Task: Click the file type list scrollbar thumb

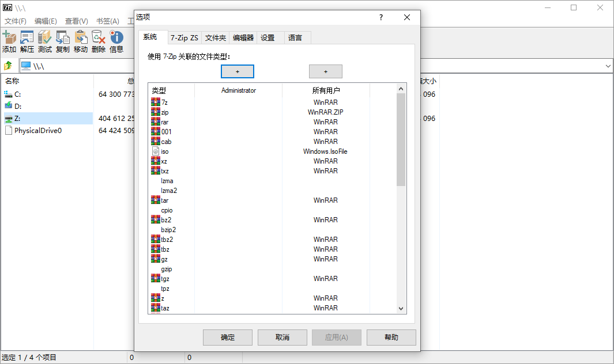Action: point(401,140)
